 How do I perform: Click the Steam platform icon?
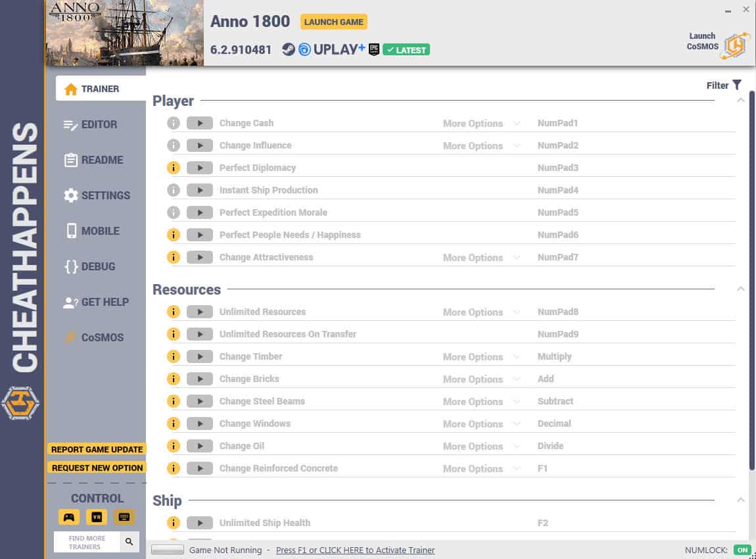(x=289, y=49)
